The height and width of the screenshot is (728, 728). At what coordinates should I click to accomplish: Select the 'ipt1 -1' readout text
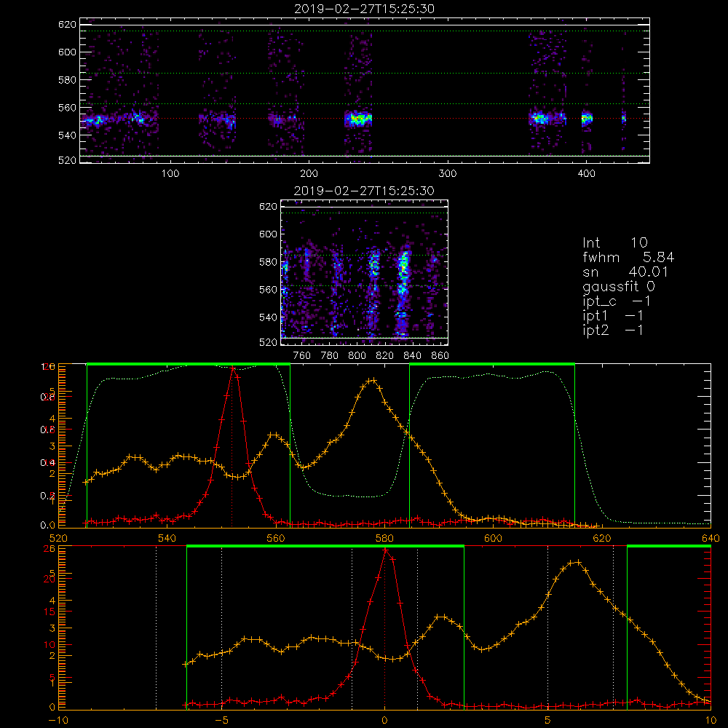click(613, 316)
